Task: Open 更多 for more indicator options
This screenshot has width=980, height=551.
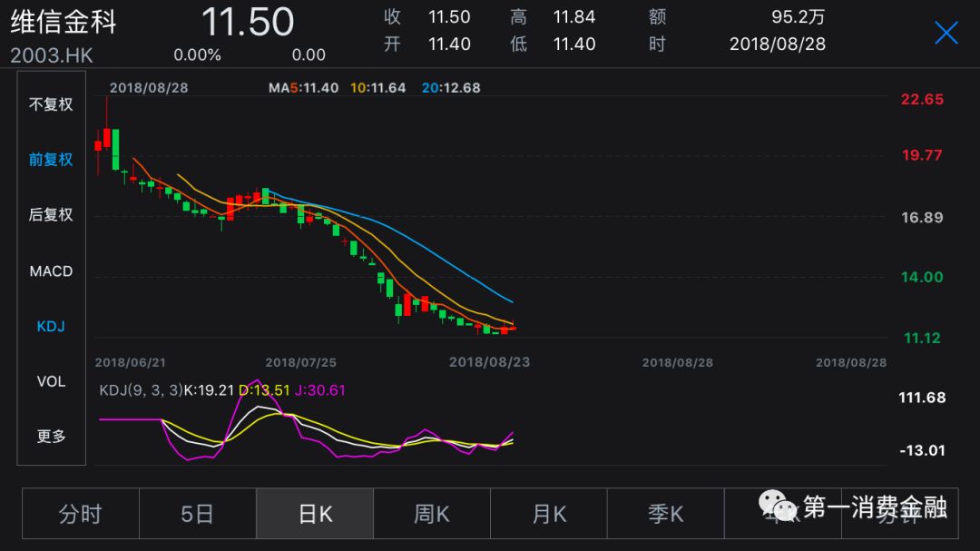Action: pos(50,437)
